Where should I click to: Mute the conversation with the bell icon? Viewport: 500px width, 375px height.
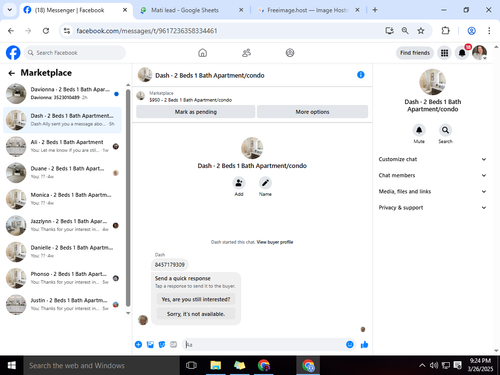pos(419,130)
